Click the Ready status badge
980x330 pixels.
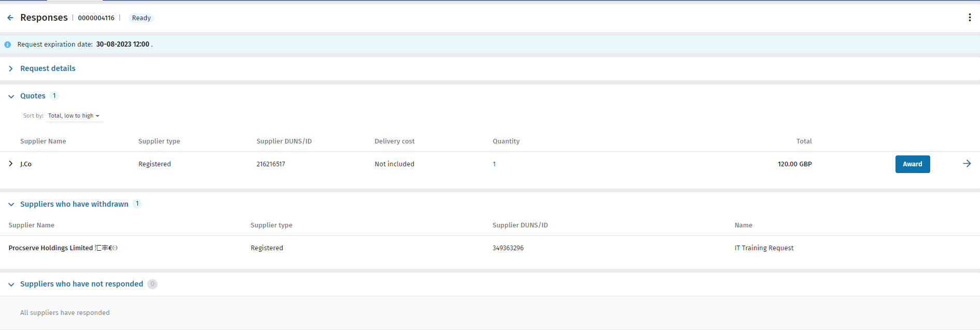coord(141,18)
